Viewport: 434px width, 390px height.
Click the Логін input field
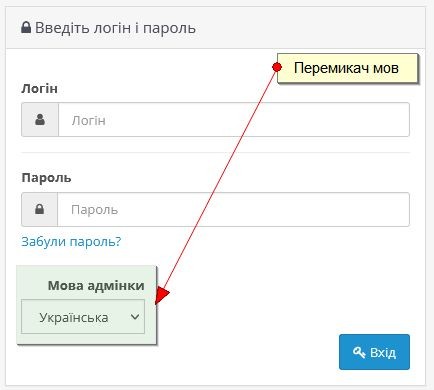(234, 120)
